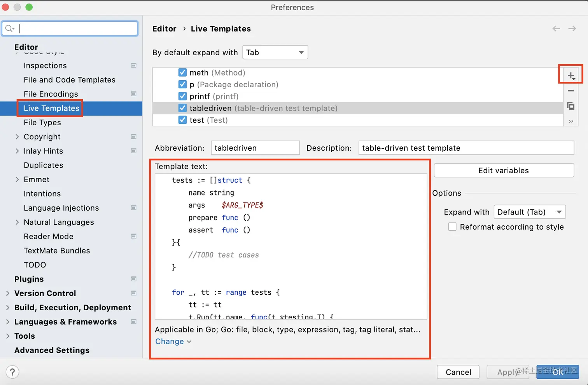Open the Inspections settings page
The image size is (588, 385).
click(x=45, y=65)
